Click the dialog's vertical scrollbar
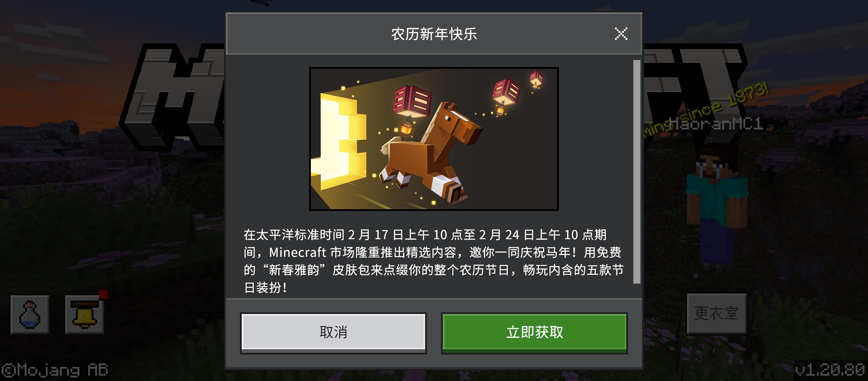The width and height of the screenshot is (868, 381). (637, 171)
